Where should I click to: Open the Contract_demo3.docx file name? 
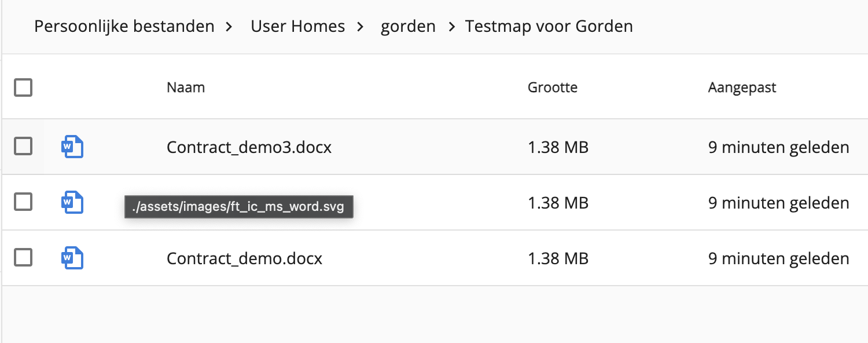249,147
